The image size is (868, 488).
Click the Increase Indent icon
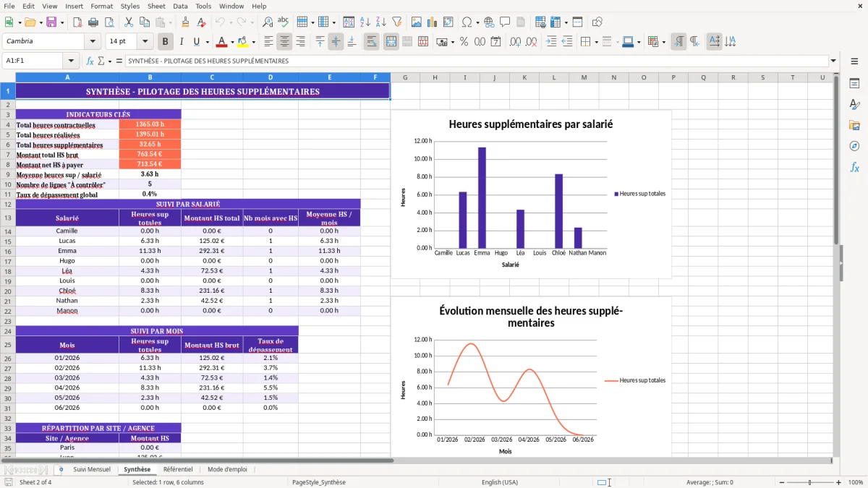551,42
